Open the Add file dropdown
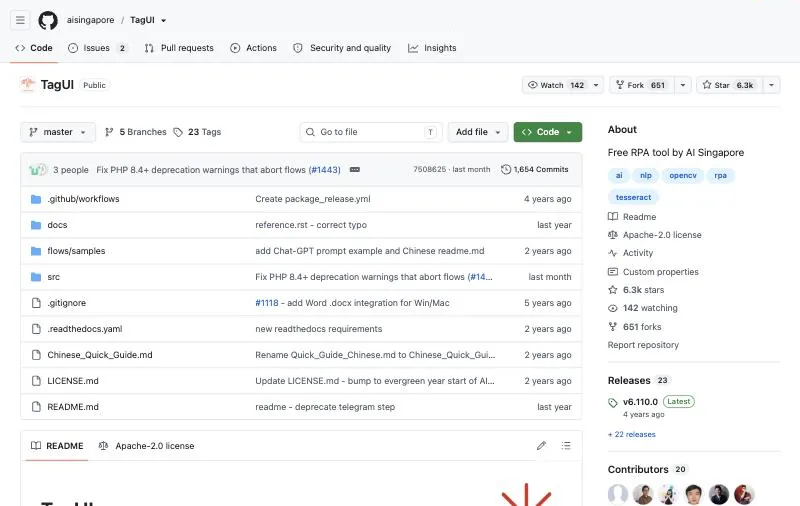Screen dimensions: 800x506 point(478,132)
